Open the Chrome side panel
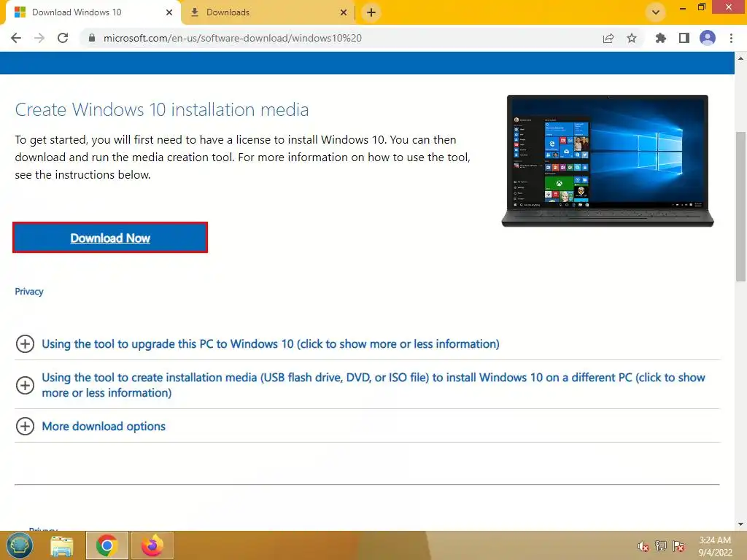This screenshot has height=560, width=747. coord(684,38)
